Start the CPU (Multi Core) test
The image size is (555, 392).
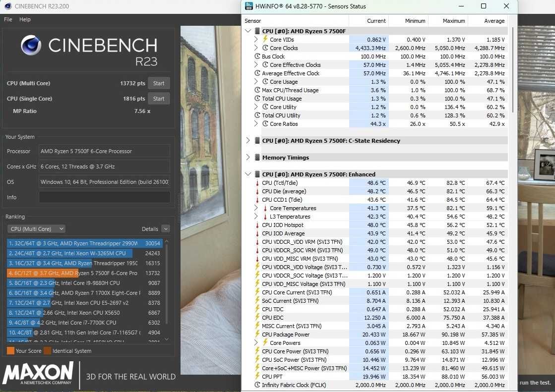pyautogui.click(x=159, y=83)
